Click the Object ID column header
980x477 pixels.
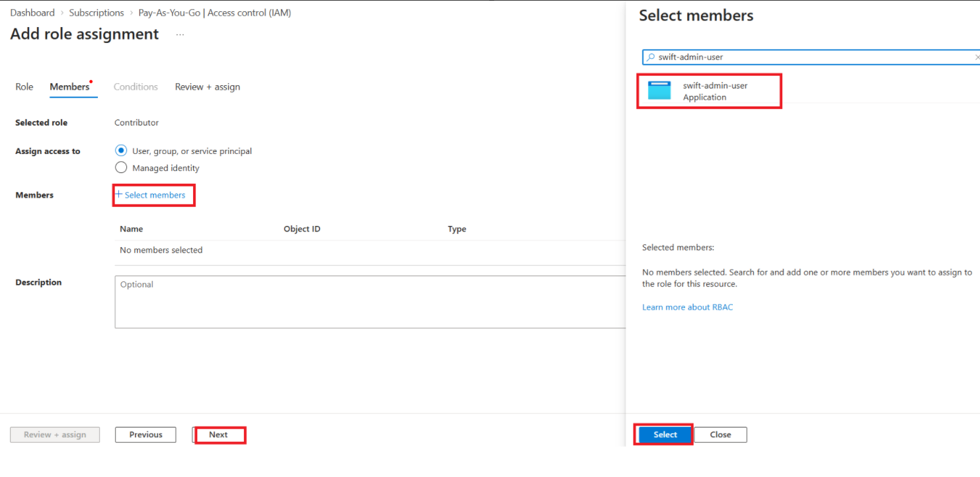tap(302, 229)
